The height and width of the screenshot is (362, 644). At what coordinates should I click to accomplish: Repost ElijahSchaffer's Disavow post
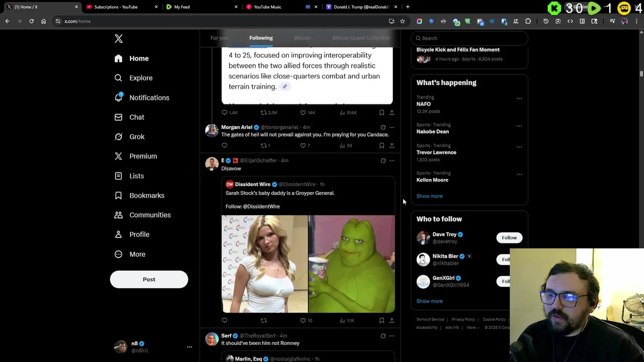(x=264, y=320)
